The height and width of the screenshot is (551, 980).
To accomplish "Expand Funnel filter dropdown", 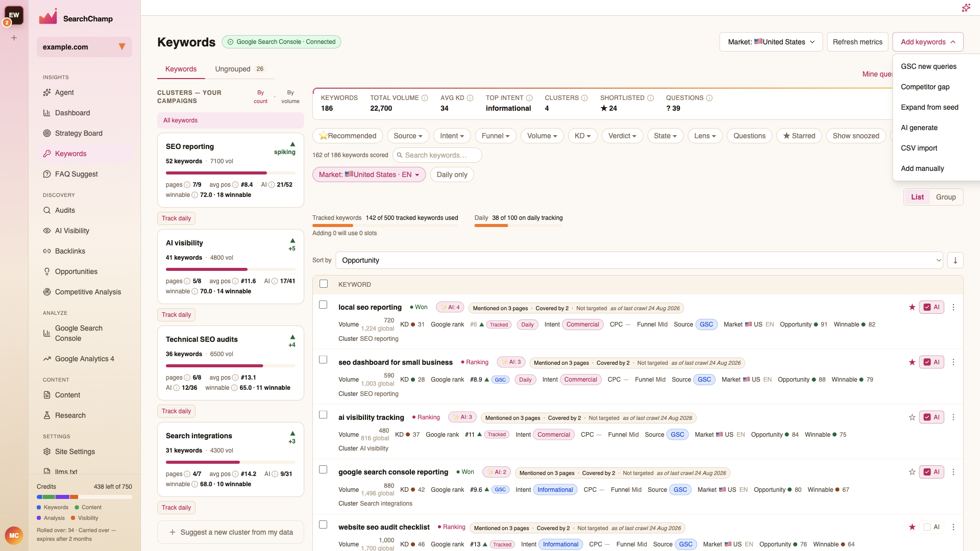I will pyautogui.click(x=496, y=136).
